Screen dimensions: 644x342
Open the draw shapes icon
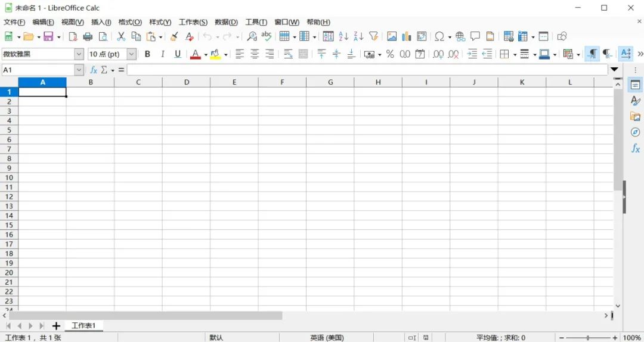[562, 36]
